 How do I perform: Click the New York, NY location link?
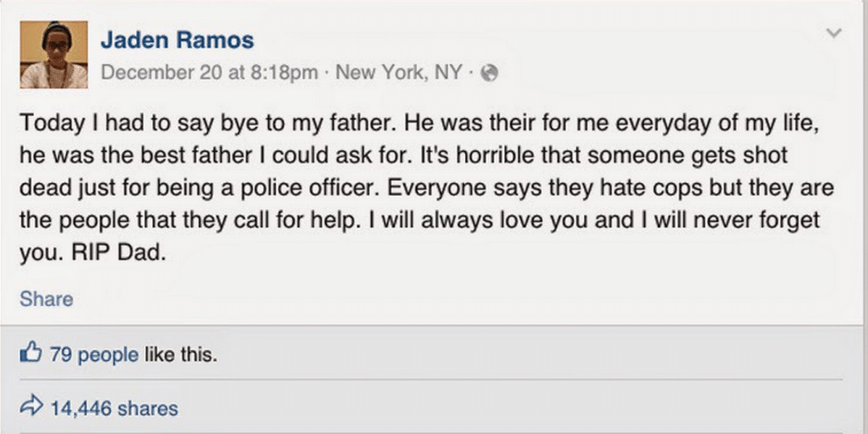[399, 73]
